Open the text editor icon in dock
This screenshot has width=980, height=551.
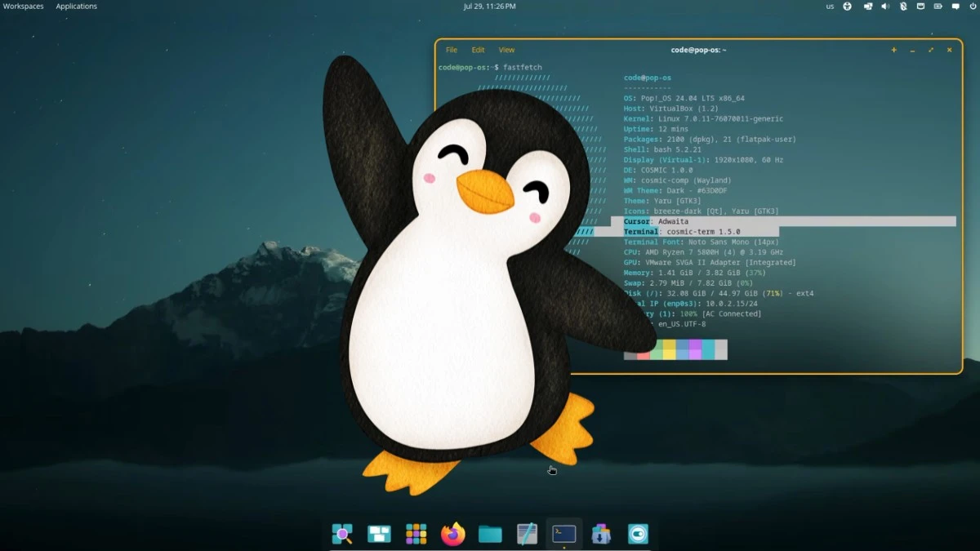click(528, 534)
